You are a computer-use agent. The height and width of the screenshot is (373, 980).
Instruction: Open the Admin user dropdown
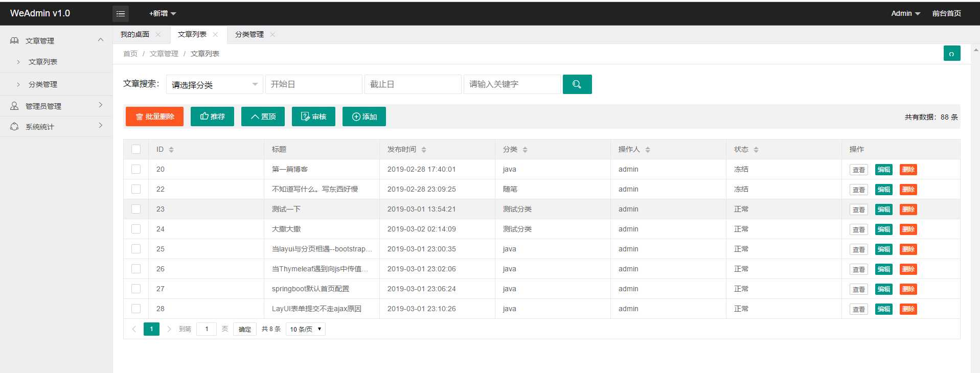905,13
